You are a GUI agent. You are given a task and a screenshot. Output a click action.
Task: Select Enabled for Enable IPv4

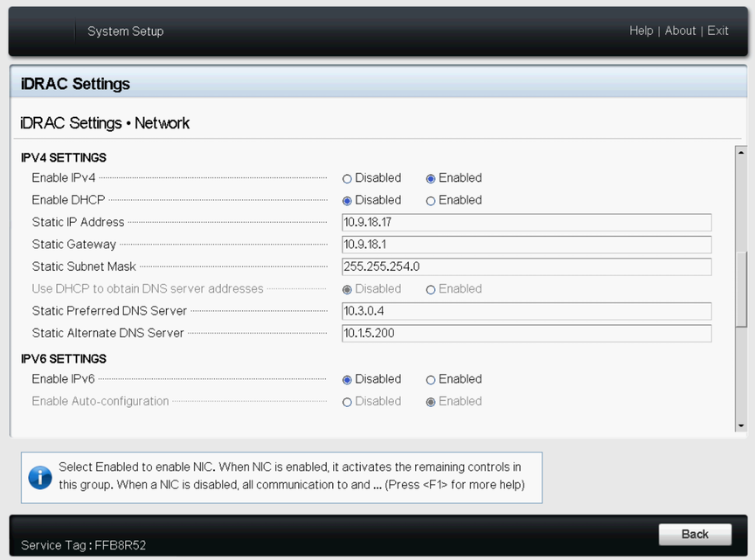pos(431,178)
